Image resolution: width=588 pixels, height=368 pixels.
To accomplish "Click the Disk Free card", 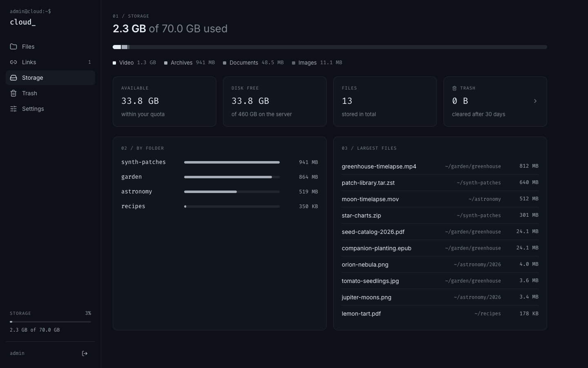I will [x=275, y=101].
